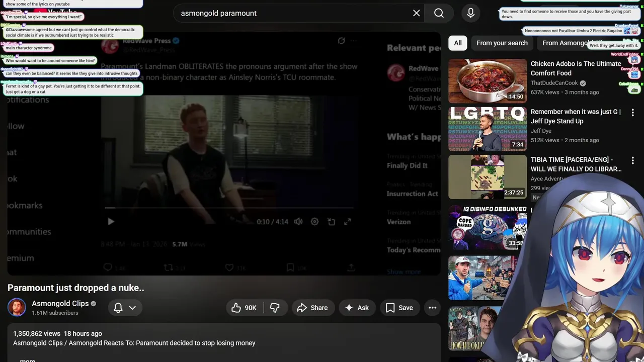This screenshot has width=644, height=362.
Task: Clear the search box text with X
Action: (x=416, y=13)
